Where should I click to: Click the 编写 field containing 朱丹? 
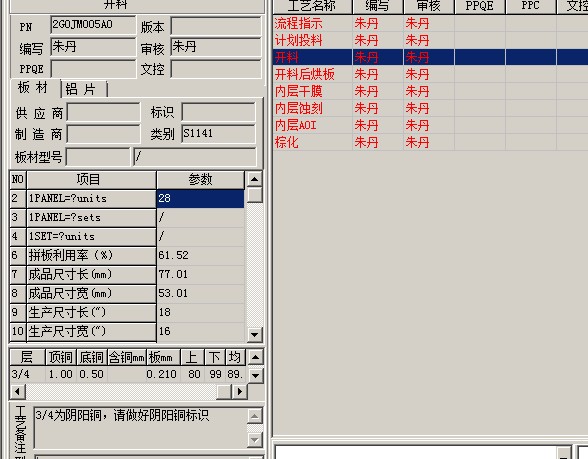pos(93,47)
